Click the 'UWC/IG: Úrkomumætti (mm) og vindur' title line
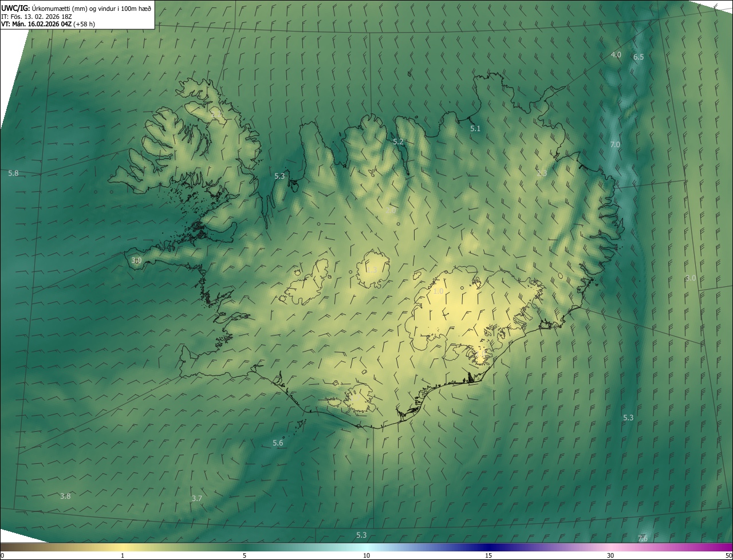This screenshot has height=560, width=733. pos(76,7)
